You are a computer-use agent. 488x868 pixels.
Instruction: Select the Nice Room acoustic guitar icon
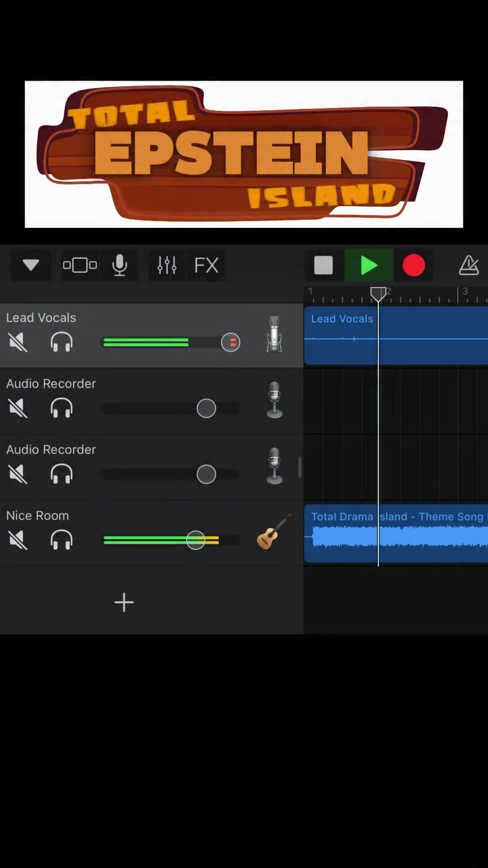(274, 532)
